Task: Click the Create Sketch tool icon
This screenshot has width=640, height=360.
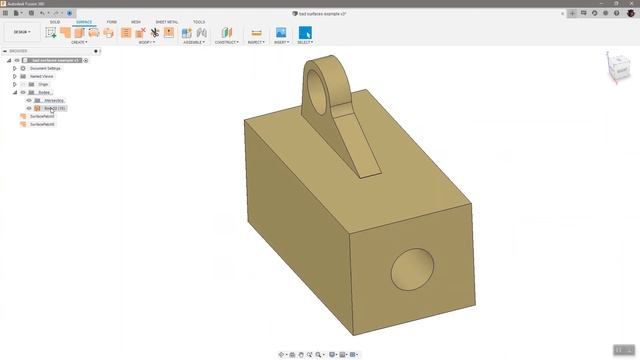Action: tap(51, 33)
